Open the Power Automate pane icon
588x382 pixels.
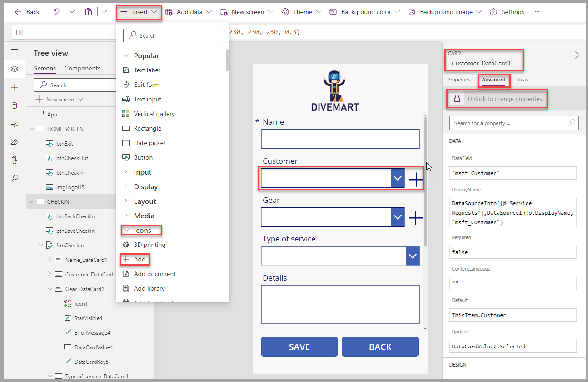point(15,141)
